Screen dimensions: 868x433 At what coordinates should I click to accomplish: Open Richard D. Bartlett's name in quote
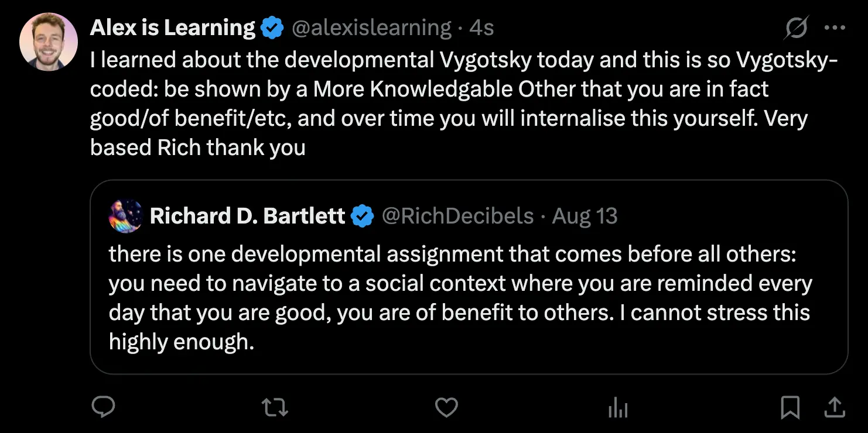247,216
